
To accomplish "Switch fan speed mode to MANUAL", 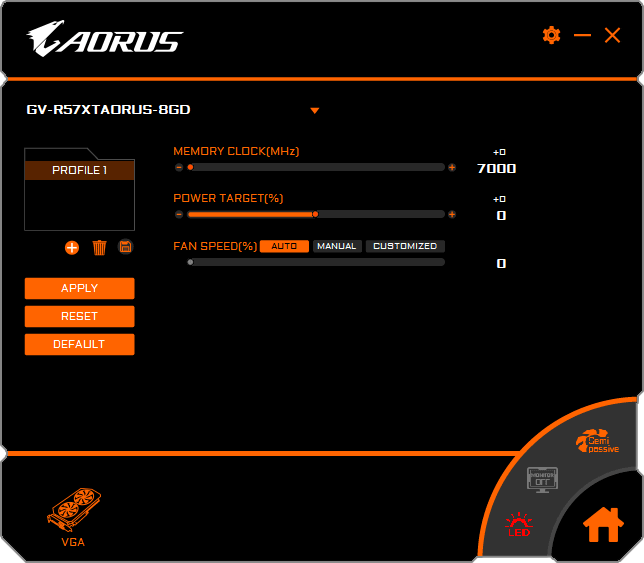I will point(337,246).
